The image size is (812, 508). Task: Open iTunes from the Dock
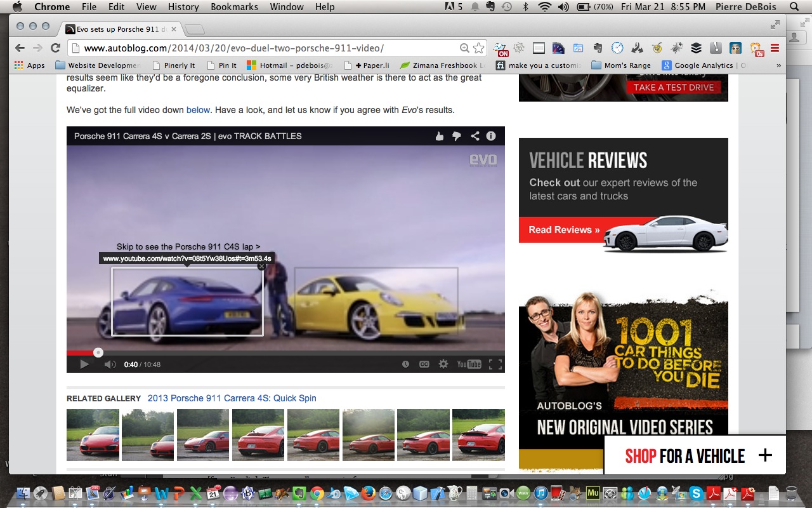pyautogui.click(x=540, y=493)
